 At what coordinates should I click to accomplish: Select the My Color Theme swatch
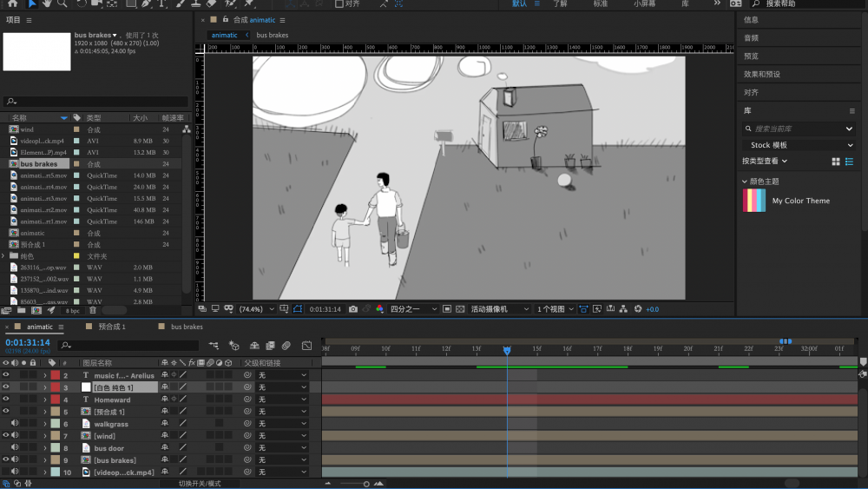[x=754, y=201]
